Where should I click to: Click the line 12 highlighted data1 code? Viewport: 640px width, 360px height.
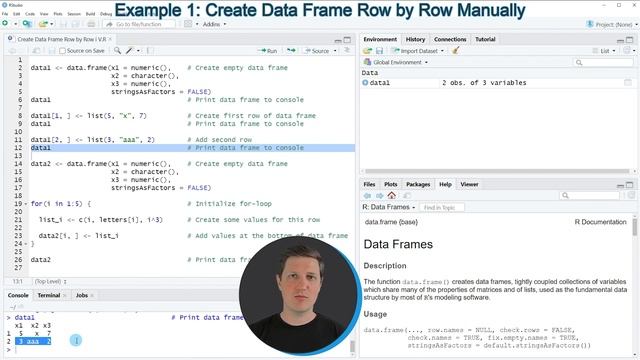click(x=40, y=148)
